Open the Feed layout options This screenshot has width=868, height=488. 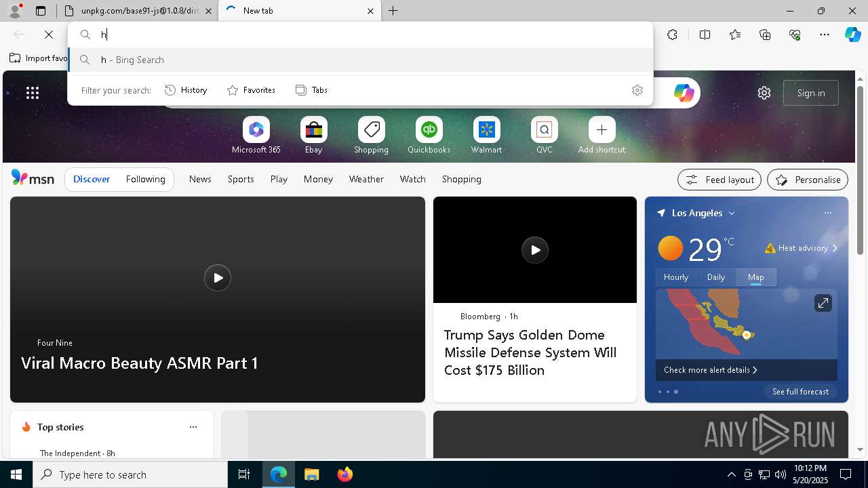click(719, 180)
